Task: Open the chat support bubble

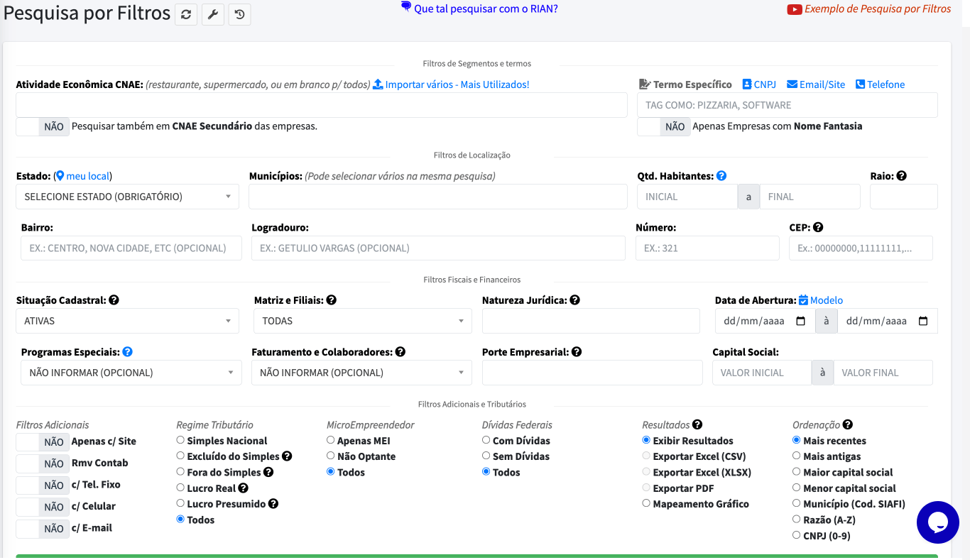Action: [937, 522]
